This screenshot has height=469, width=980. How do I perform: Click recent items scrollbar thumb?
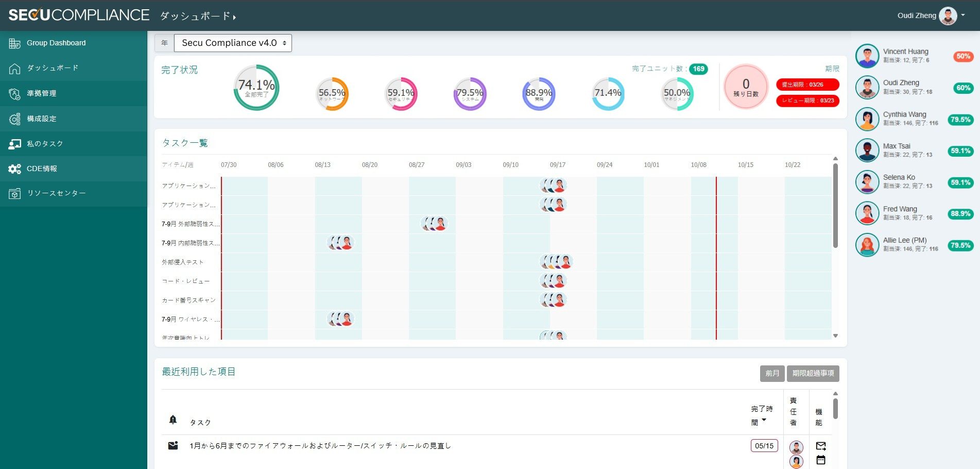point(835,408)
